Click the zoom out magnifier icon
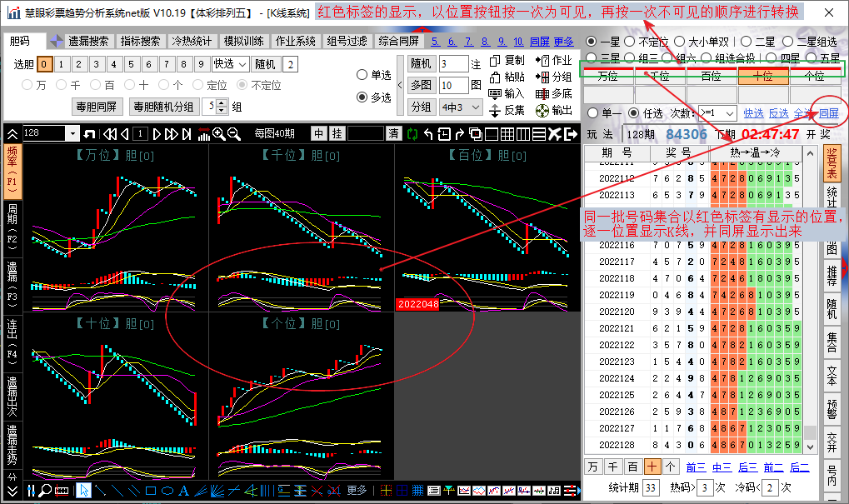Image resolution: width=849 pixels, height=504 pixels. click(x=234, y=133)
